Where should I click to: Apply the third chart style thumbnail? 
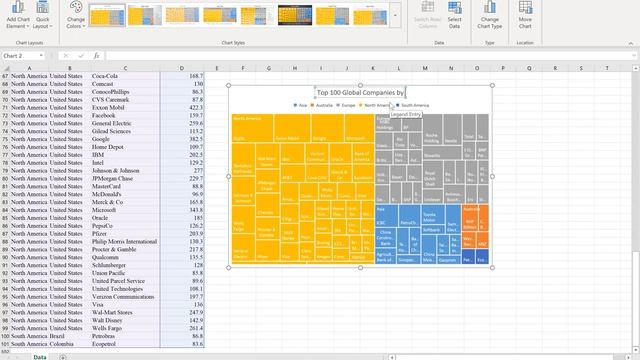(x=182, y=16)
